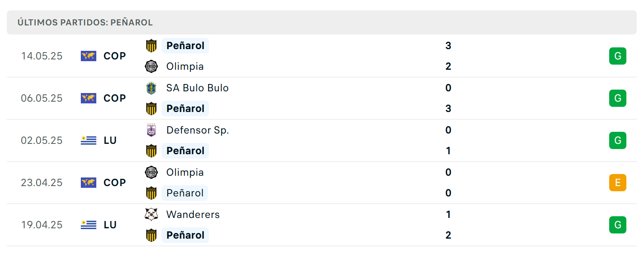Click the green G badge for the Wanderers match

point(617,225)
